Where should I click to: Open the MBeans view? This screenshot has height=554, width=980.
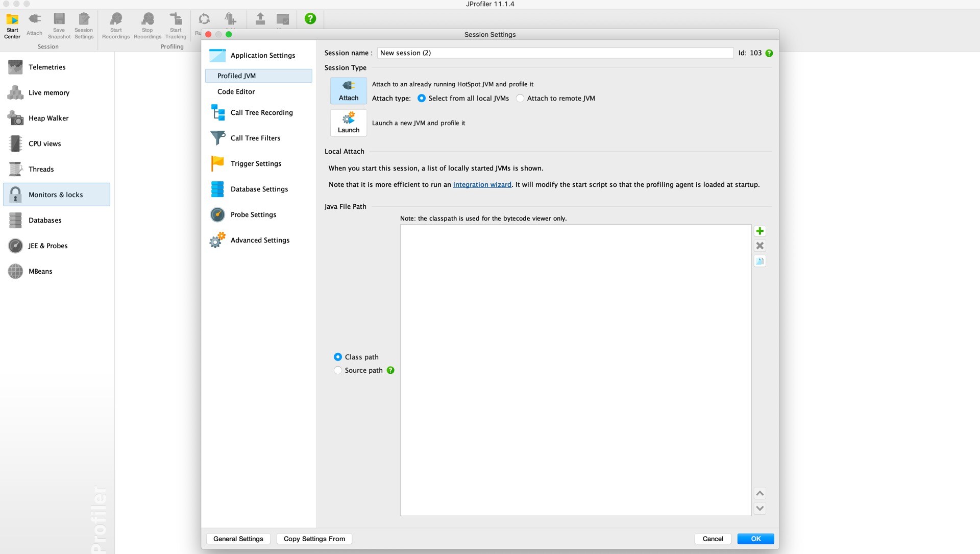point(57,271)
